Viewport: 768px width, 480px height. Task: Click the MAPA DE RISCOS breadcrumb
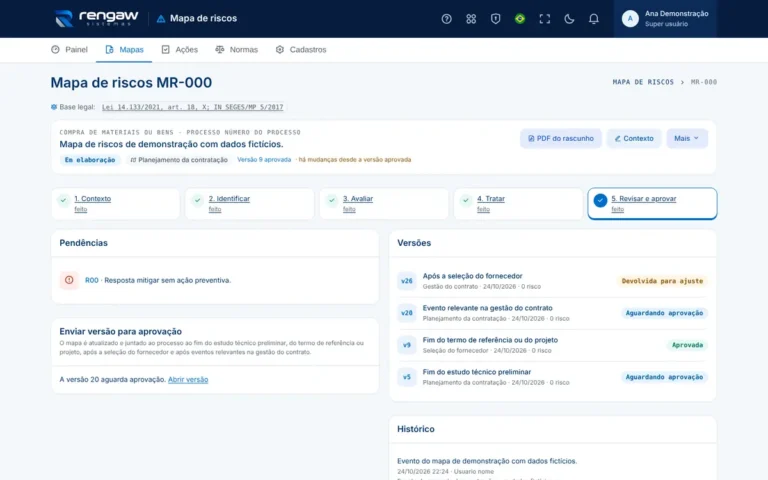[x=643, y=82]
